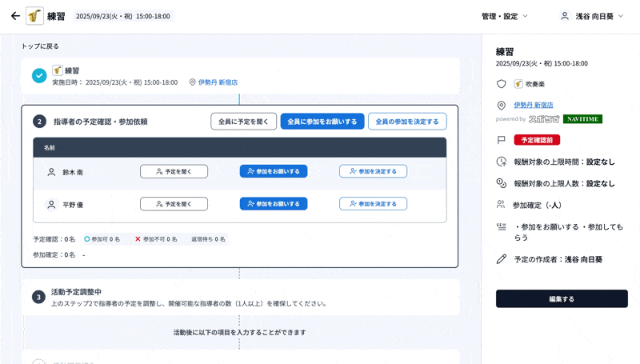Click the 活動予定調整中 heading
The image size is (640, 364).
click(76, 292)
